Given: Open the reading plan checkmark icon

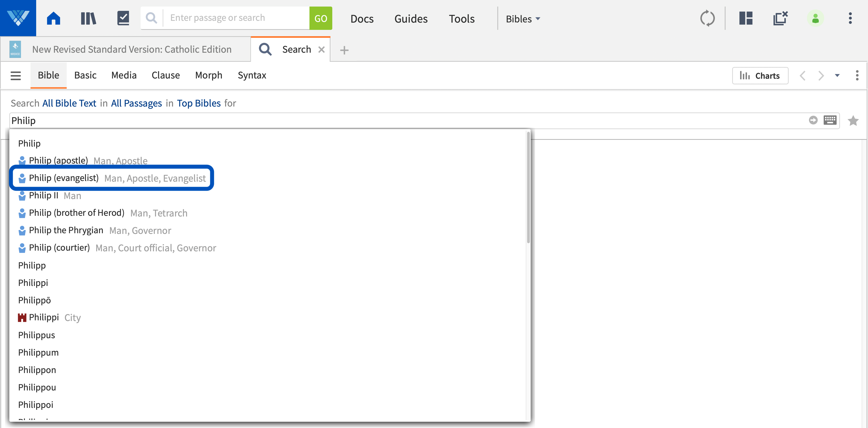Looking at the screenshot, I should (123, 18).
